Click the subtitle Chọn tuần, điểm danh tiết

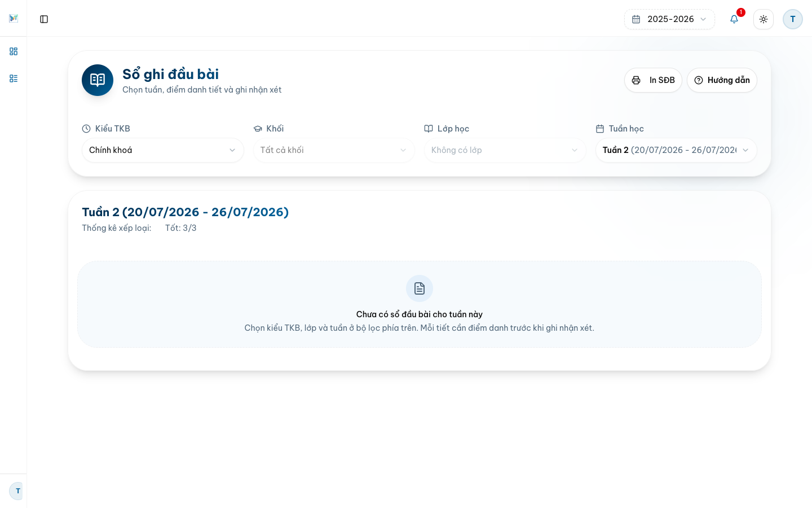click(x=202, y=90)
